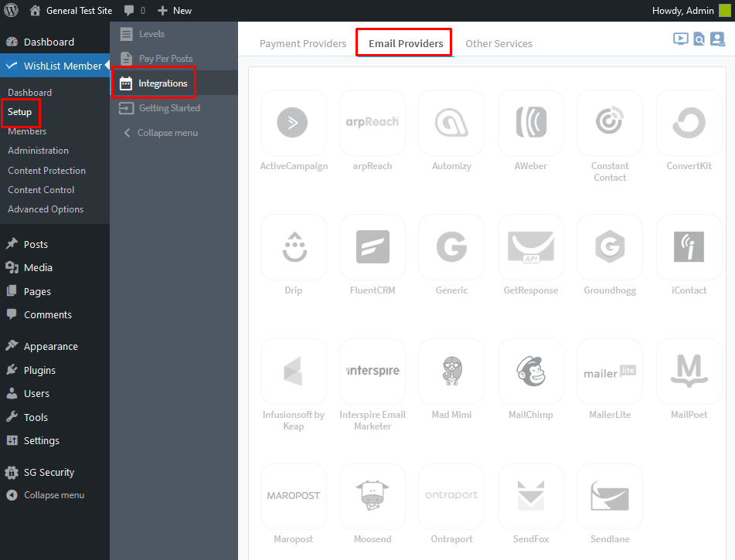The height and width of the screenshot is (560, 735).
Task: Open the video tutorial icon
Action: click(681, 39)
